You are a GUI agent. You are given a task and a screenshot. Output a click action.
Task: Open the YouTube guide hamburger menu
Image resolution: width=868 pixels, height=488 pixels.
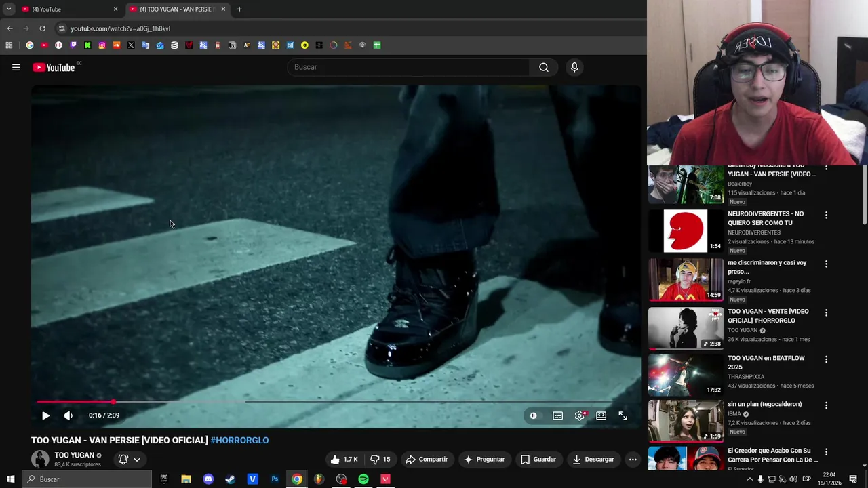[x=16, y=67]
